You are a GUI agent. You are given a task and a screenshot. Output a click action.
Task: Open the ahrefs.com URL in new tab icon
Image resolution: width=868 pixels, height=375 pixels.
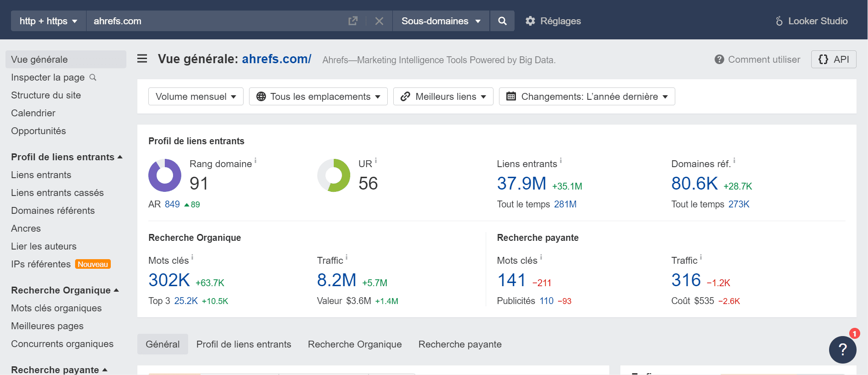(x=353, y=21)
